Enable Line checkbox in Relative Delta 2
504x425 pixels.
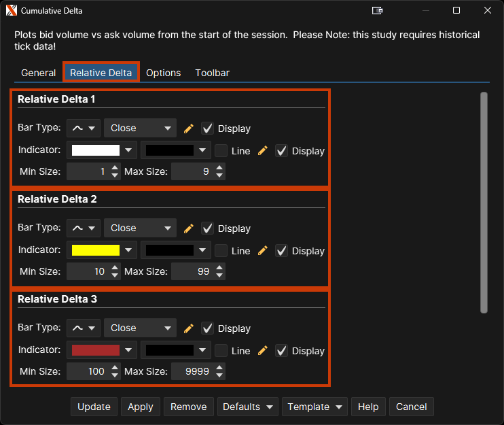pyautogui.click(x=221, y=251)
